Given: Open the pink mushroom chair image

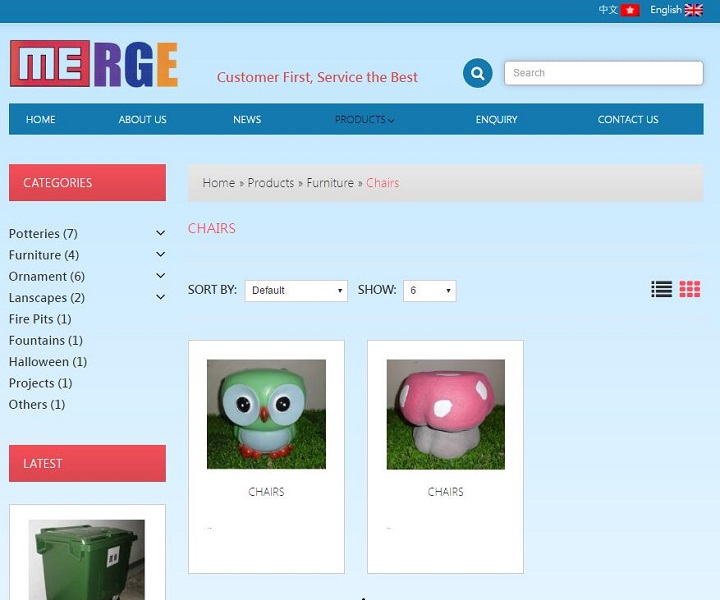Looking at the screenshot, I should tap(445, 414).
